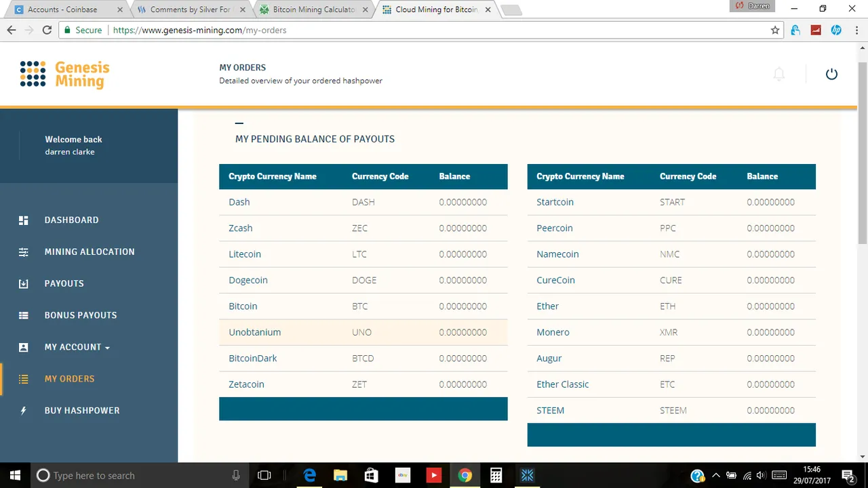Reload the page in Chrome
Viewport: 868px width, 488px height.
47,30
